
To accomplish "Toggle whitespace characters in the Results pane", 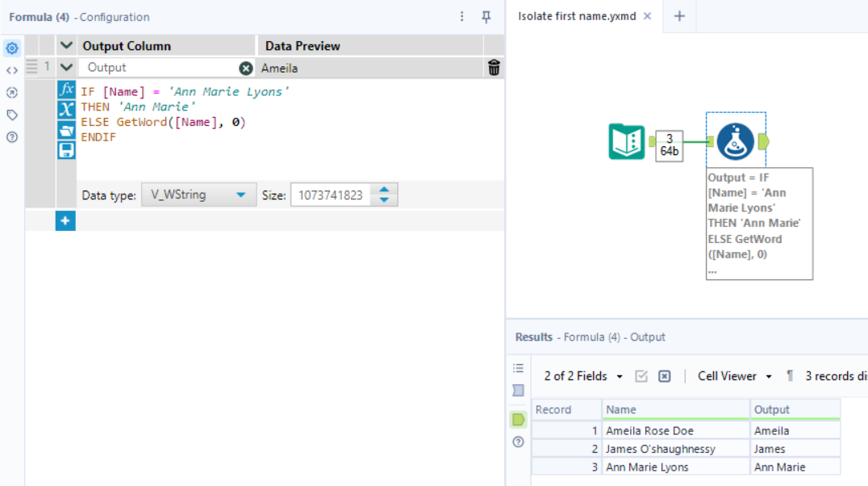I will [788, 375].
